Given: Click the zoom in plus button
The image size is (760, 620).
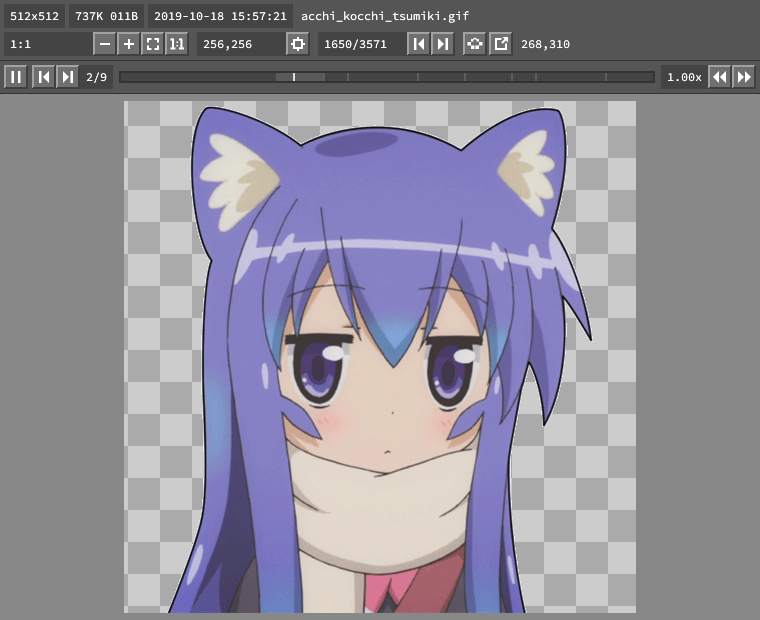Looking at the screenshot, I should coord(129,44).
